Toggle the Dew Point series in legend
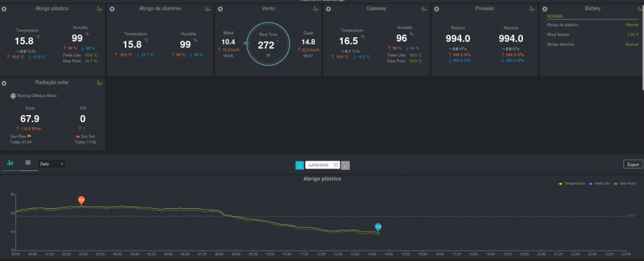 tap(624, 184)
